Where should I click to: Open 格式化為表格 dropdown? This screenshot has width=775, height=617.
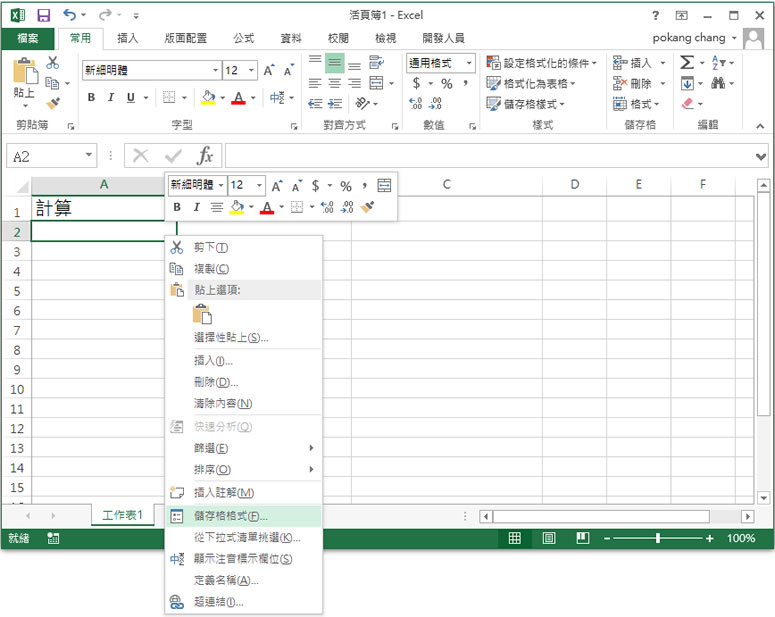pyautogui.click(x=531, y=84)
